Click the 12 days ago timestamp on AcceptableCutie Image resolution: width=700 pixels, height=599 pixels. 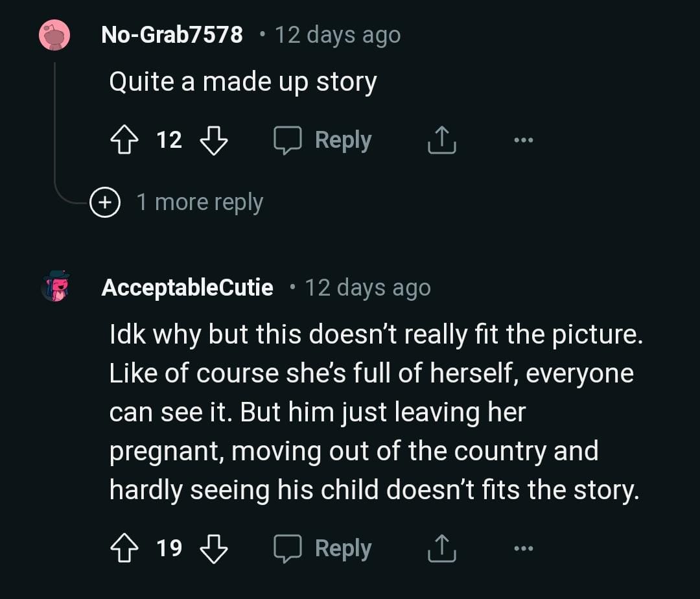(x=367, y=287)
